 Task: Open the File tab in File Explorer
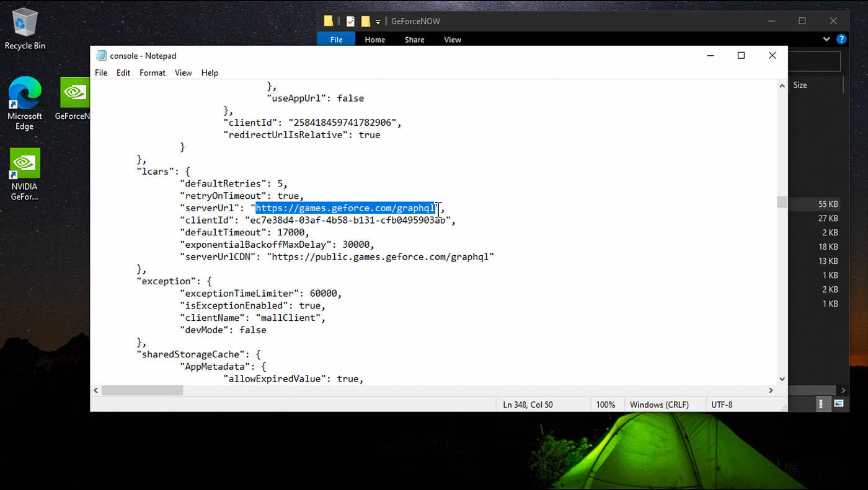[336, 40]
